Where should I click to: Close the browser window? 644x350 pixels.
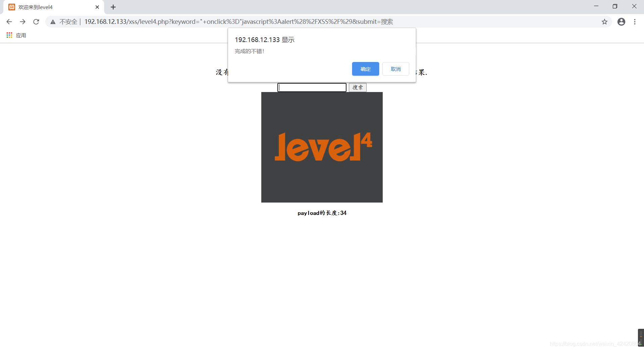[x=634, y=6]
